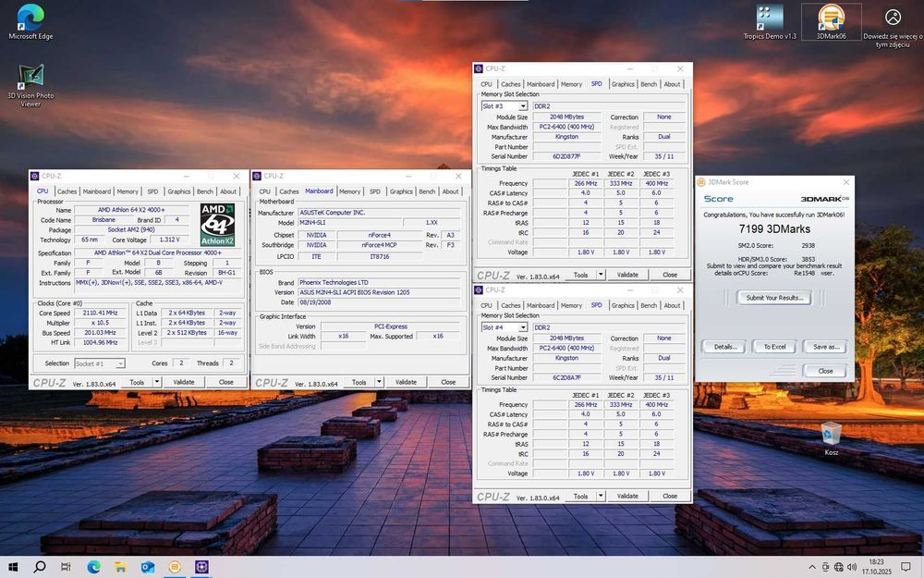Select serial number 6D2D877F field
The image size is (924, 578).
point(567,156)
